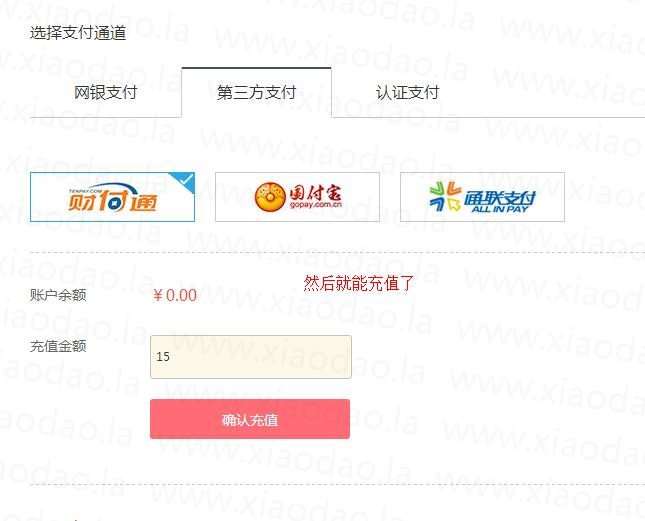Click the red 国付宝 calligraphy logo text
The width and height of the screenshot is (645, 521).
tap(316, 192)
